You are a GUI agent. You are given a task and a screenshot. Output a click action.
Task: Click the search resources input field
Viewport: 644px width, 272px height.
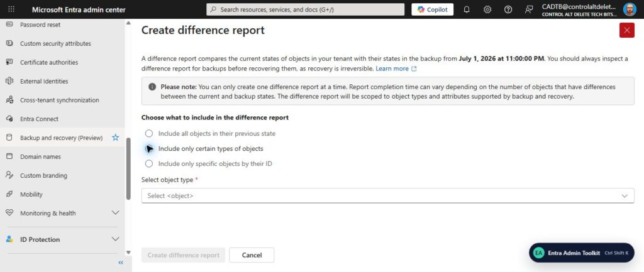[305, 9]
